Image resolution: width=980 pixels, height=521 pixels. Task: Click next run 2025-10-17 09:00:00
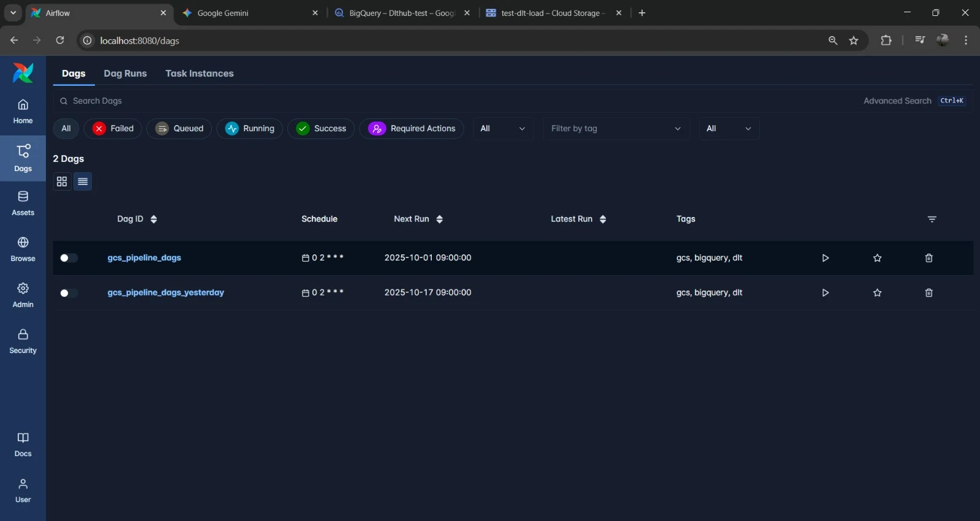[428, 293]
